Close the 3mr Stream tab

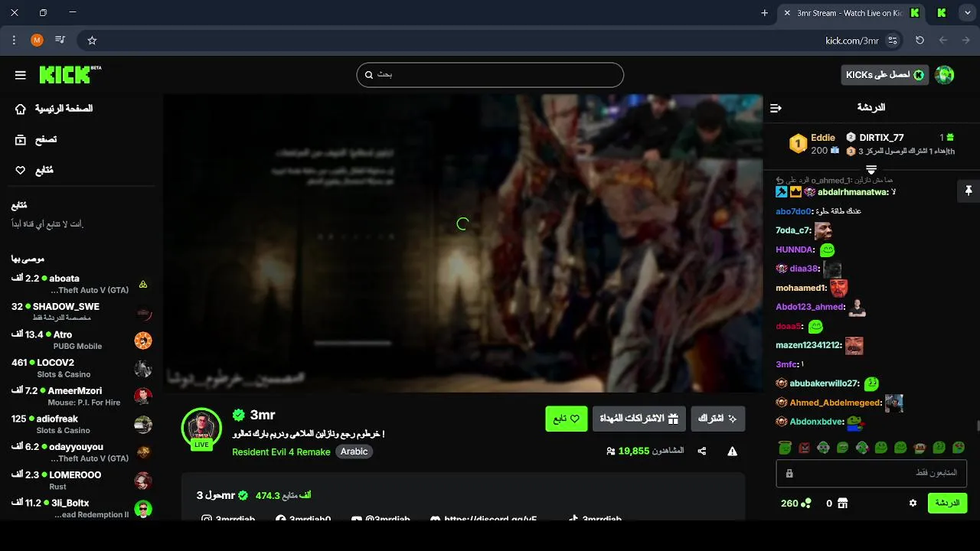click(x=786, y=13)
